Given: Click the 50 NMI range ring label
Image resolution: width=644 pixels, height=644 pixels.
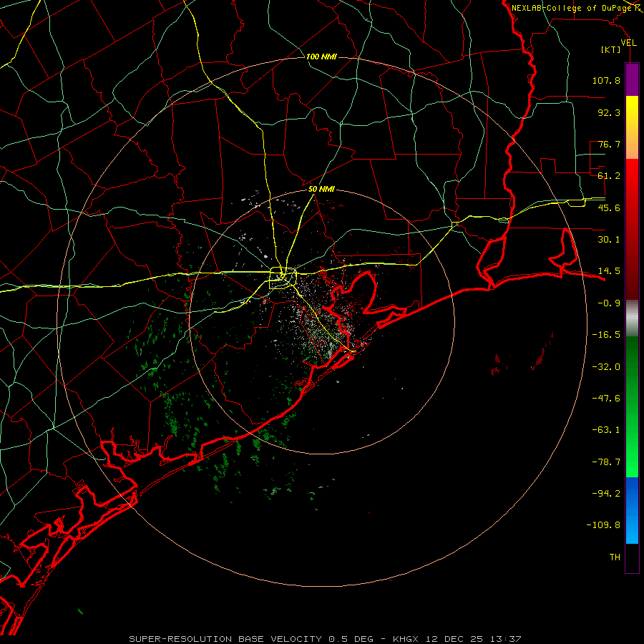Looking at the screenshot, I should 321,189.
